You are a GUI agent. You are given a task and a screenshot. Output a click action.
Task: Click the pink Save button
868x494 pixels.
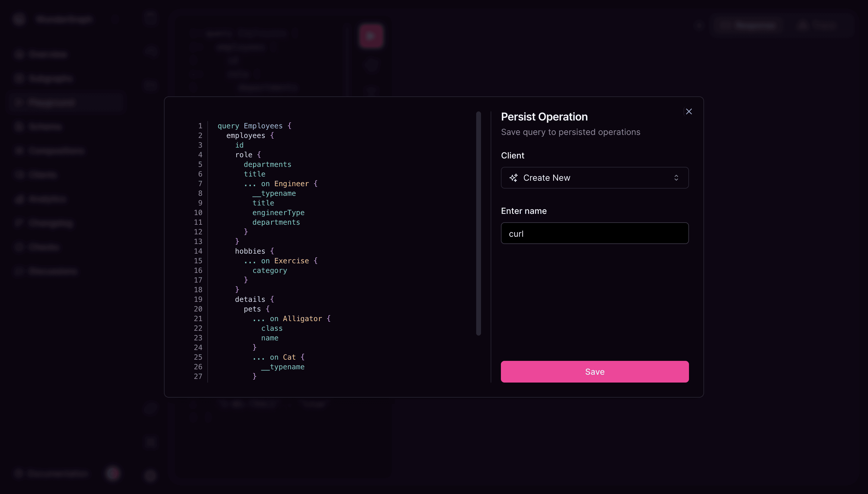(x=594, y=371)
